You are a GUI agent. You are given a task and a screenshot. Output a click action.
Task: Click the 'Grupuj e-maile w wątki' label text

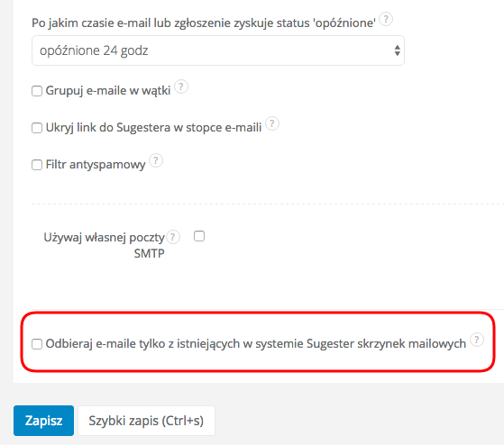(108, 91)
